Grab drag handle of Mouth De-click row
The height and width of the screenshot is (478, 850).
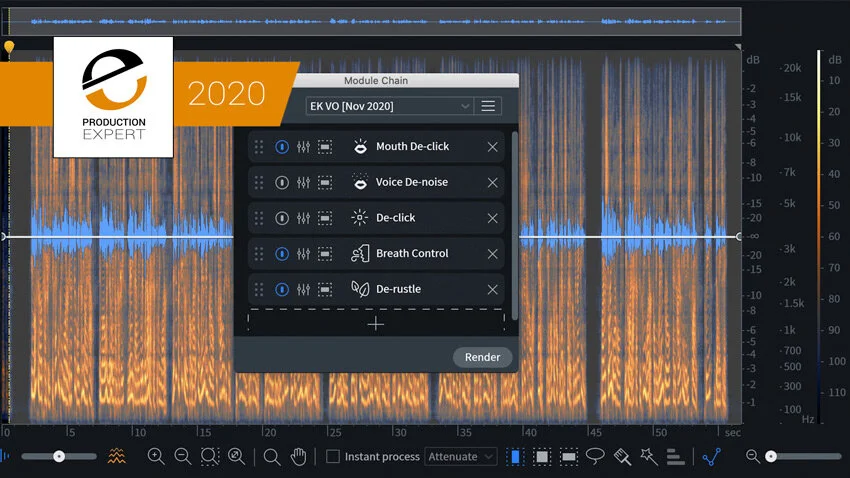point(259,146)
